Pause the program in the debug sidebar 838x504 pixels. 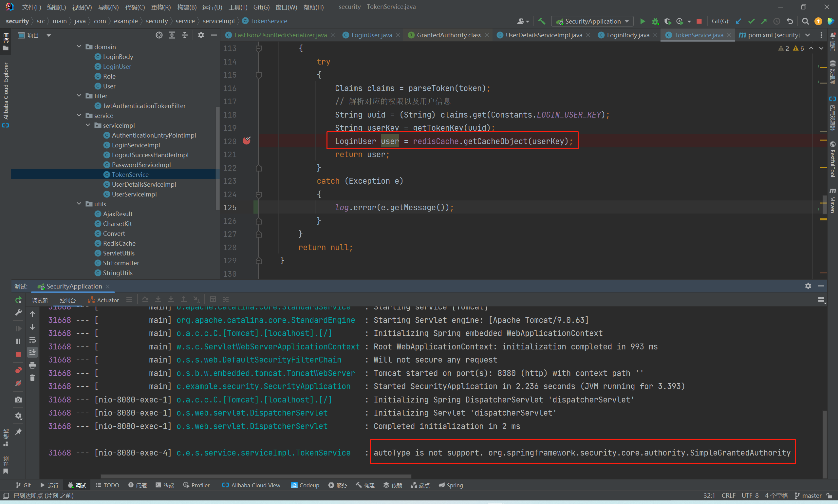click(18, 341)
